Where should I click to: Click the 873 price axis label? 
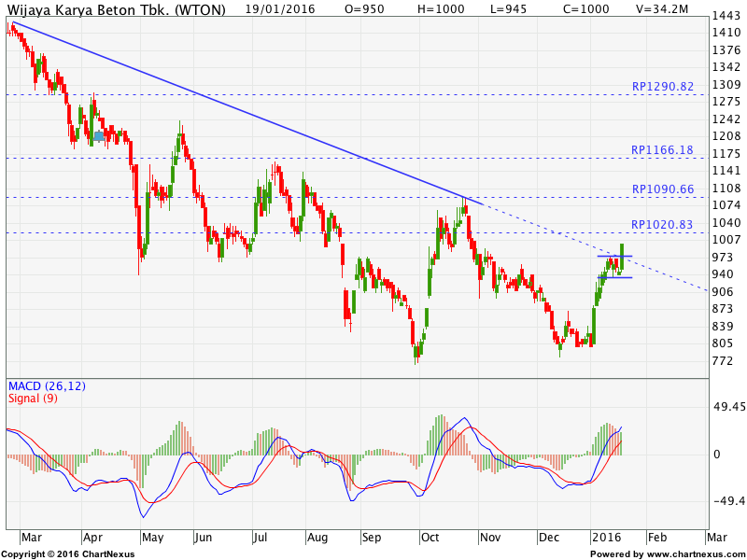722,309
